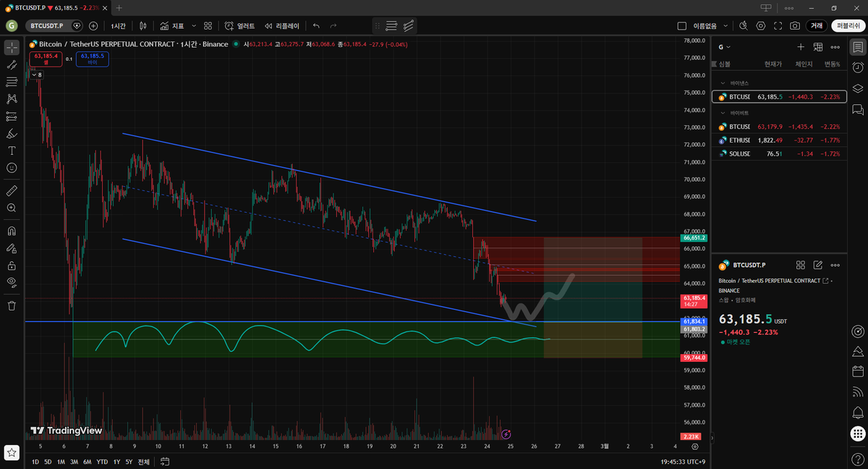Set the 1D time range
The height and width of the screenshot is (469, 868).
[35, 461]
